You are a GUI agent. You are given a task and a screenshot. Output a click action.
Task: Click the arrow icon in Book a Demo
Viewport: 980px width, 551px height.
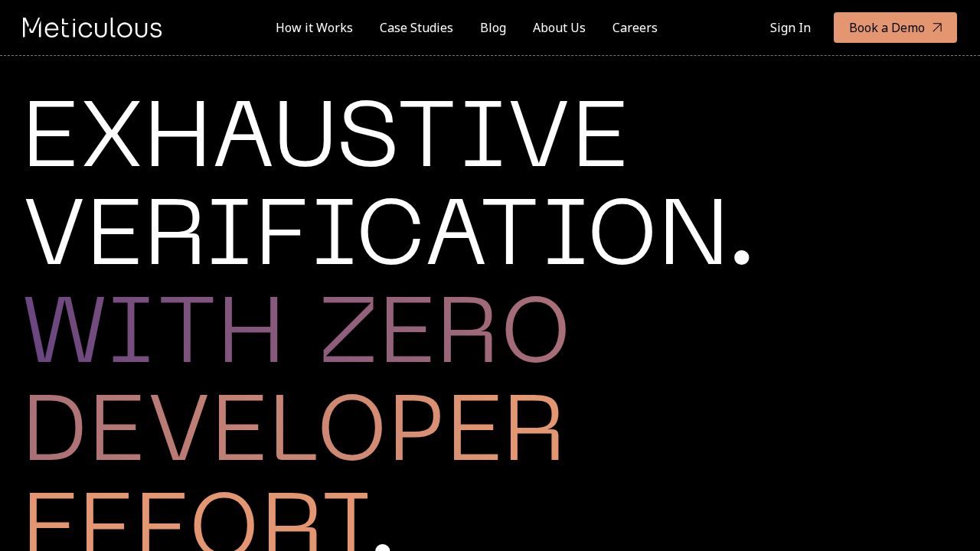pos(937,28)
